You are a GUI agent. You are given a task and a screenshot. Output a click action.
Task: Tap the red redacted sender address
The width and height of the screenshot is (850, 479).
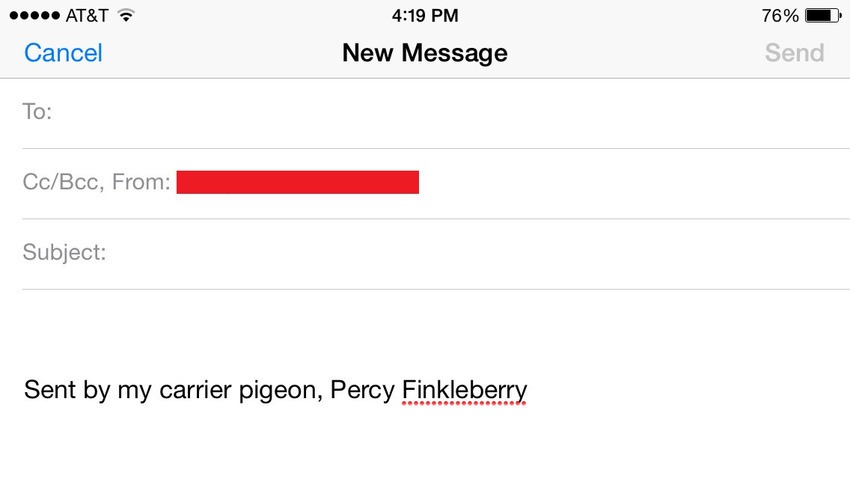point(298,182)
